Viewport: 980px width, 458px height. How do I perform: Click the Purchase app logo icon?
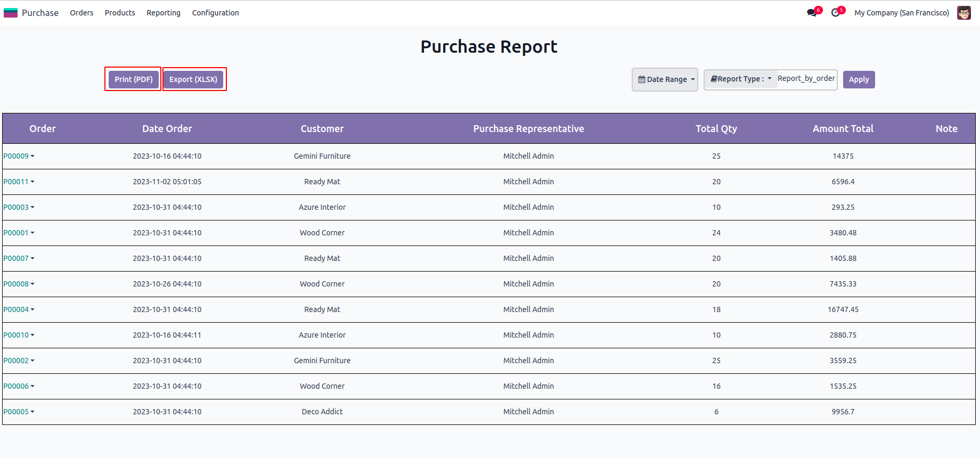pyautogui.click(x=11, y=13)
